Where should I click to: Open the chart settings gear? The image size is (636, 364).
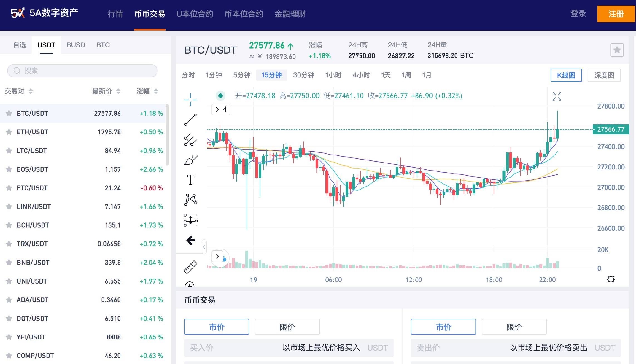611,279
